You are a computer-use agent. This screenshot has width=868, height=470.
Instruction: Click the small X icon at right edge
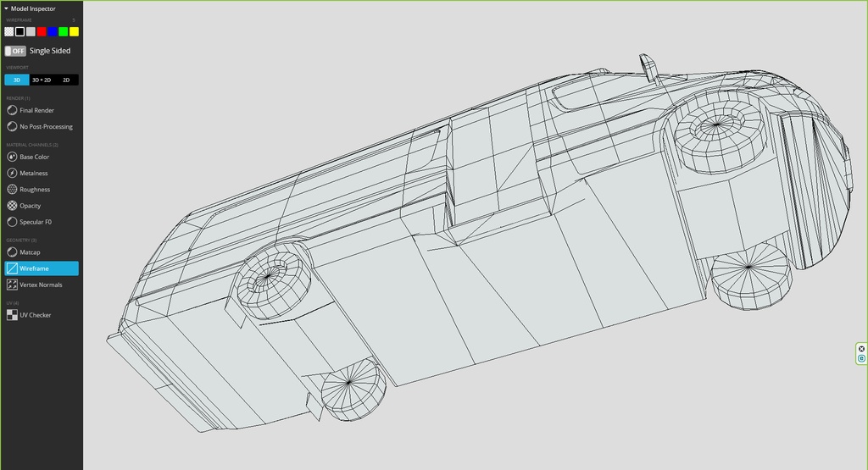point(861,349)
